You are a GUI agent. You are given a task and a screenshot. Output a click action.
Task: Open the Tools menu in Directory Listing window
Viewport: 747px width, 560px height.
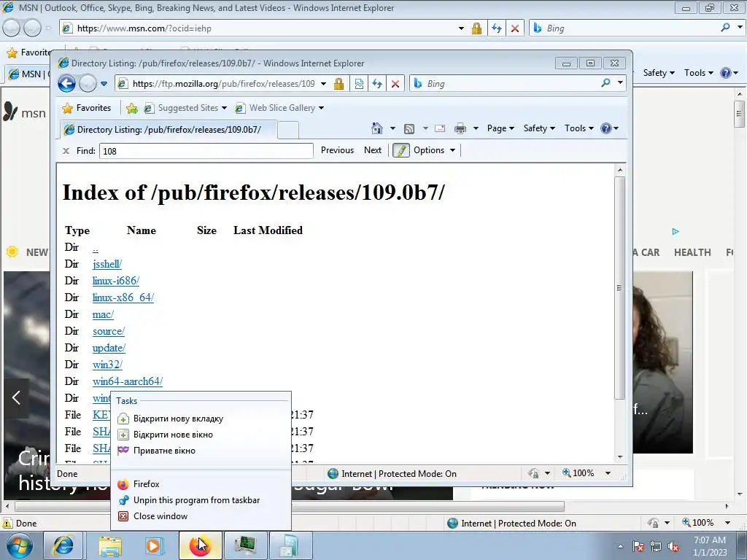coord(578,128)
